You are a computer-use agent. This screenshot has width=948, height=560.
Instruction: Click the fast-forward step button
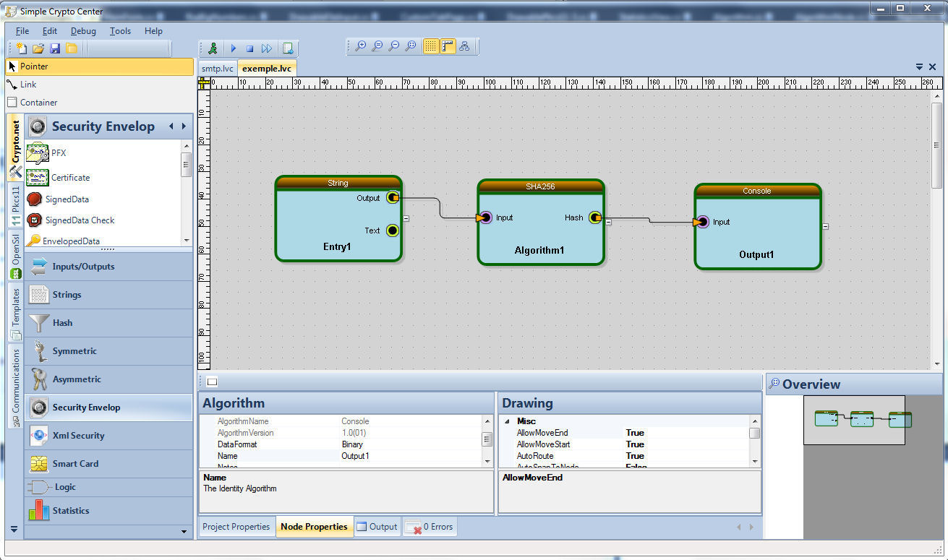coord(267,48)
